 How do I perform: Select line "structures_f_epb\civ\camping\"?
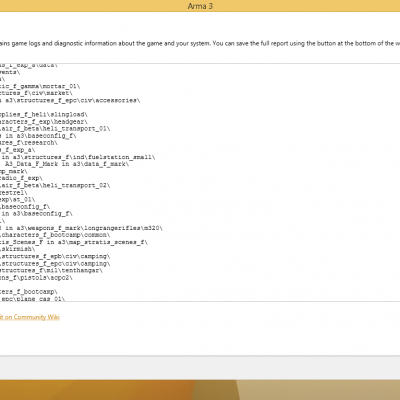(x=55, y=256)
